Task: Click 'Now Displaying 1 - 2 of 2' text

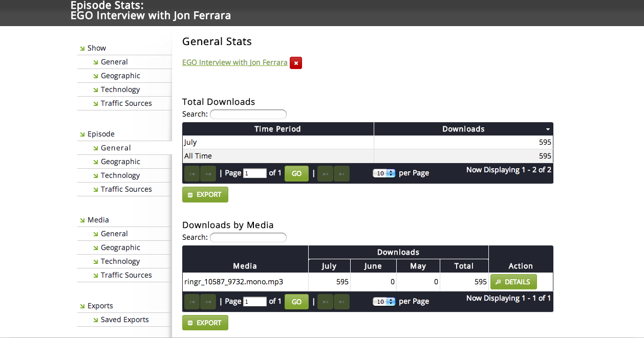Action: (509, 170)
